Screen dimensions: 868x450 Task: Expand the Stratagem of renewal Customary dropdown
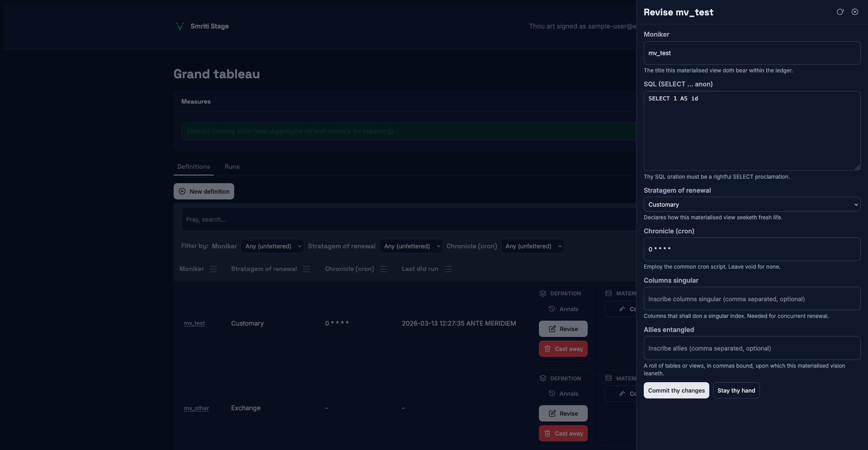[751, 204]
